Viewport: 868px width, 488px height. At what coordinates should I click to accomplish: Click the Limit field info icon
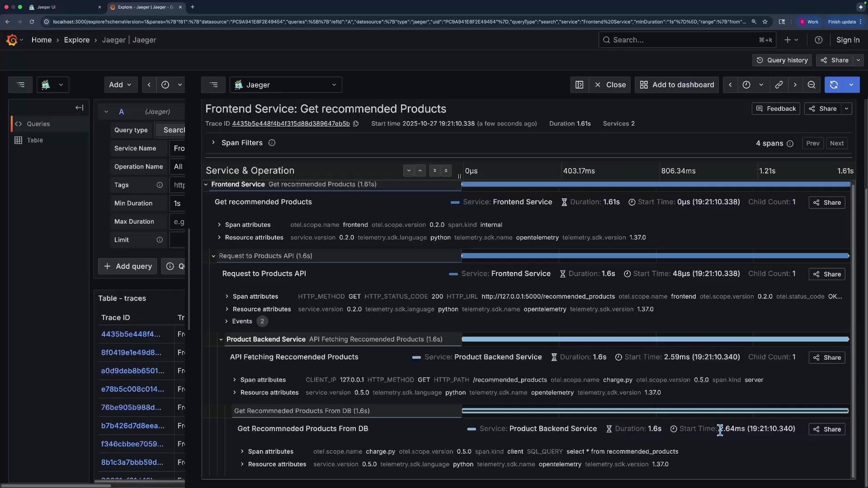[x=160, y=240]
